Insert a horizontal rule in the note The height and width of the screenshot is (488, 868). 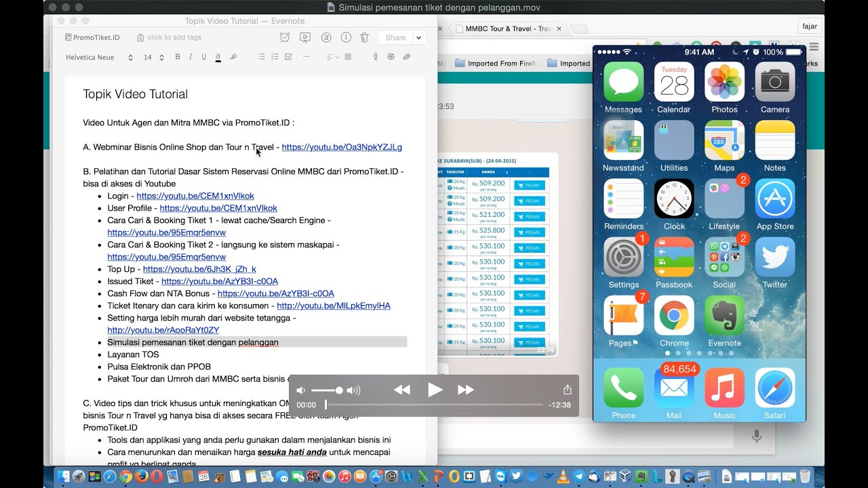pos(307,57)
